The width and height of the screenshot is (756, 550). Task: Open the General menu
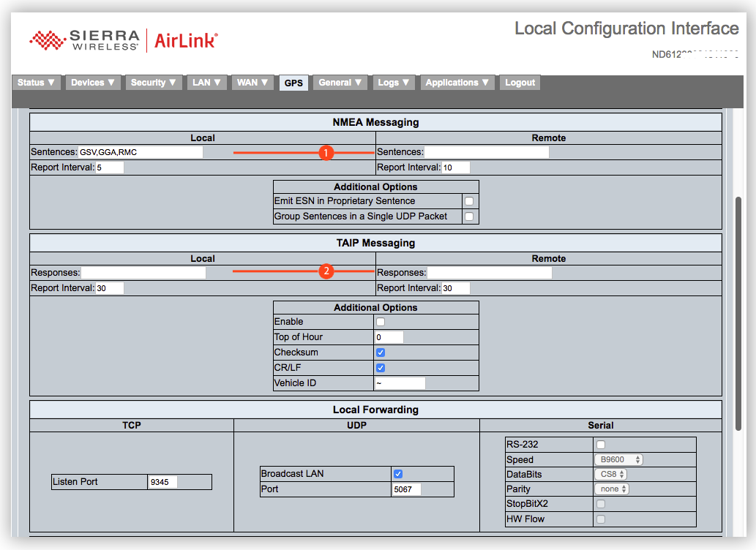(340, 83)
